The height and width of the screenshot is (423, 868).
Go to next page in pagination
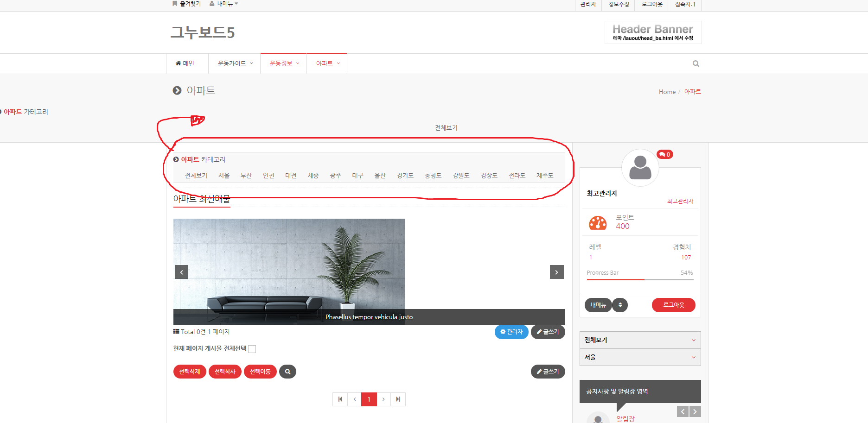click(383, 399)
